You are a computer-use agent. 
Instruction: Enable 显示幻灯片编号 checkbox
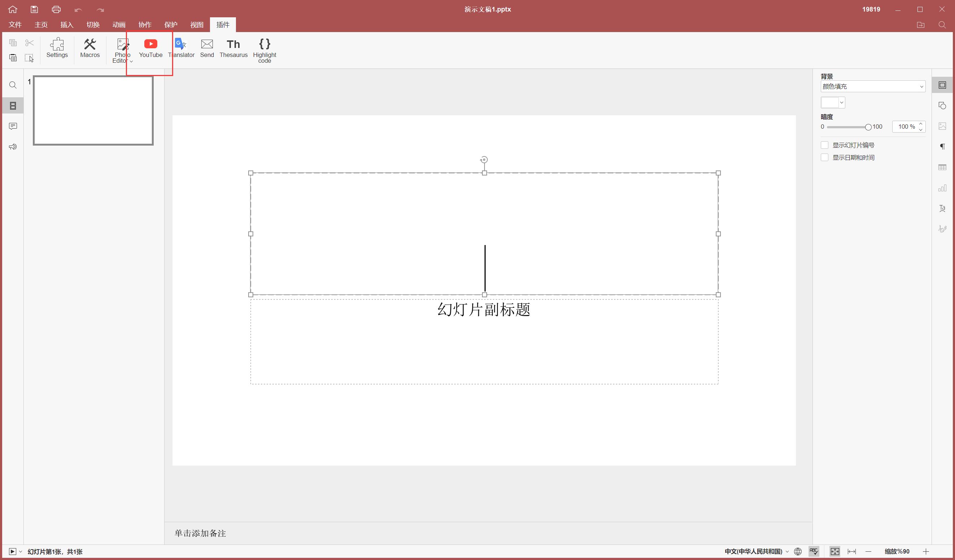825,145
